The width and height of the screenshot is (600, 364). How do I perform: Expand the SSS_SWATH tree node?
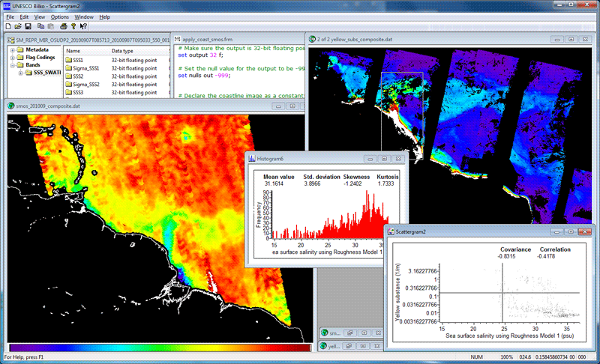(x=21, y=73)
